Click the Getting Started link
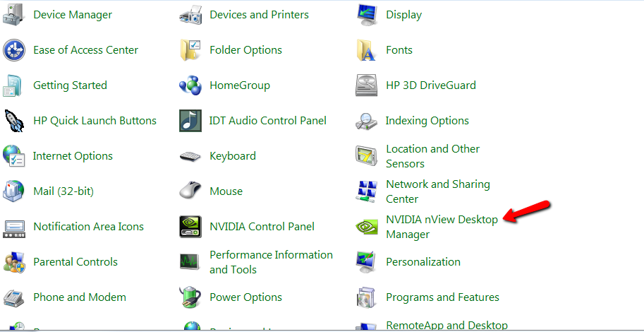The image size is (644, 332). point(71,86)
